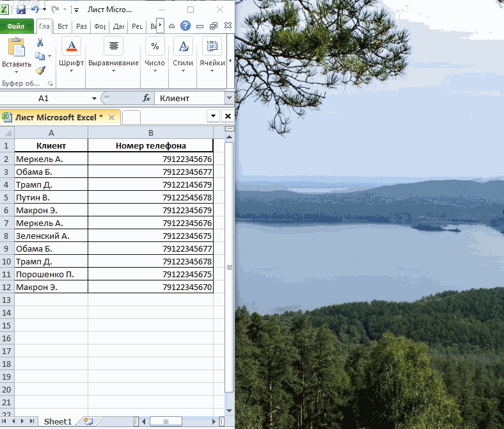
Task: Open the Стили styles group
Action: tap(183, 54)
